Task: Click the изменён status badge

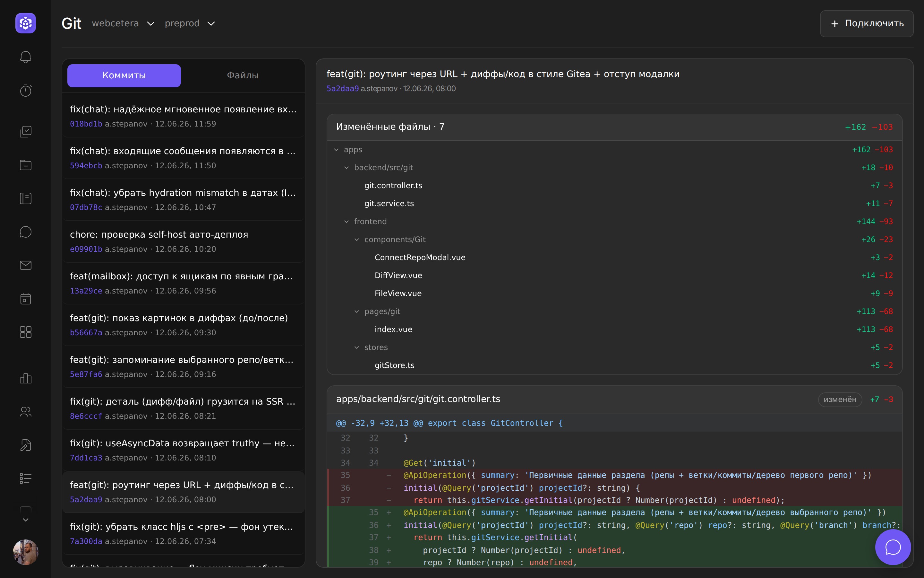Action: (840, 399)
